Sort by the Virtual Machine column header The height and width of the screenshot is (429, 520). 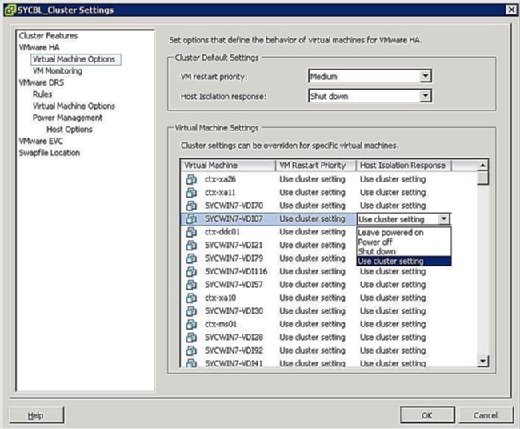click(x=228, y=165)
